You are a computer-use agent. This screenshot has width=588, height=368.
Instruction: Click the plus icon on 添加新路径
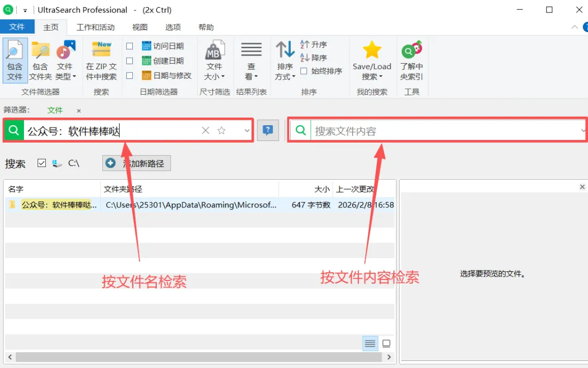click(x=110, y=163)
